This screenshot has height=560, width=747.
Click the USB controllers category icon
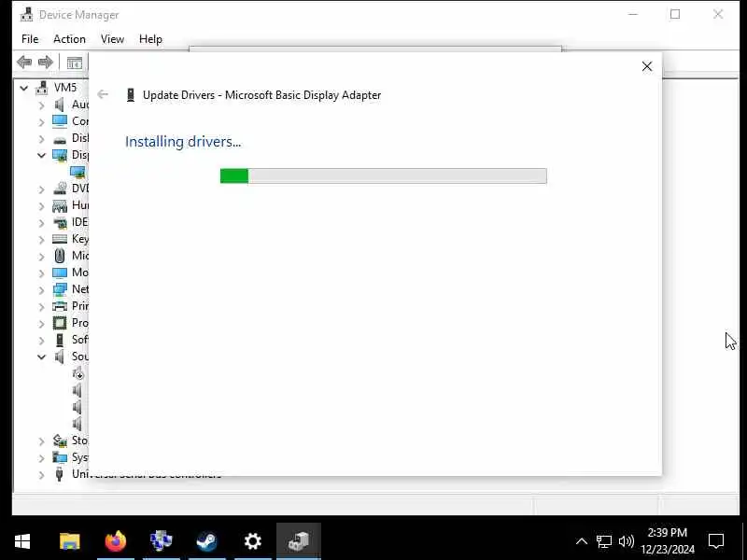(60, 474)
